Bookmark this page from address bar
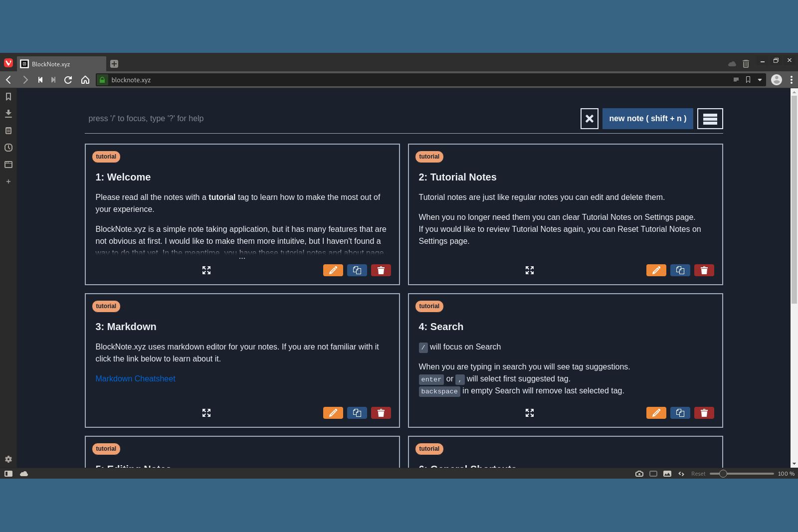The image size is (798, 532). tap(748, 80)
